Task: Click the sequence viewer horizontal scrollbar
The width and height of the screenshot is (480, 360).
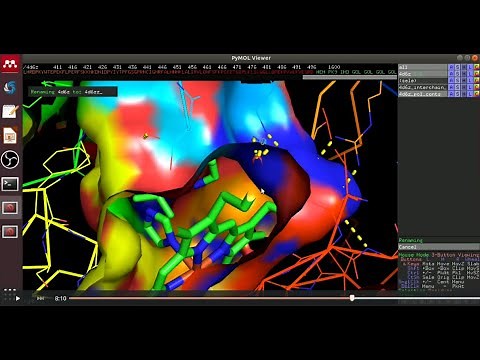Action: pos(349,77)
